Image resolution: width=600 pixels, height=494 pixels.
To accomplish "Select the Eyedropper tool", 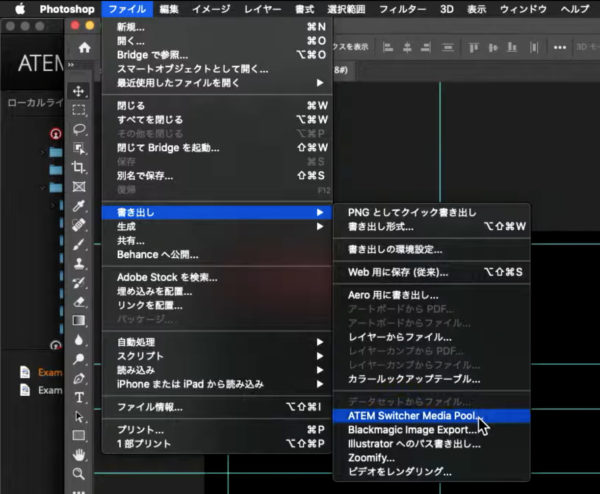I will (79, 206).
